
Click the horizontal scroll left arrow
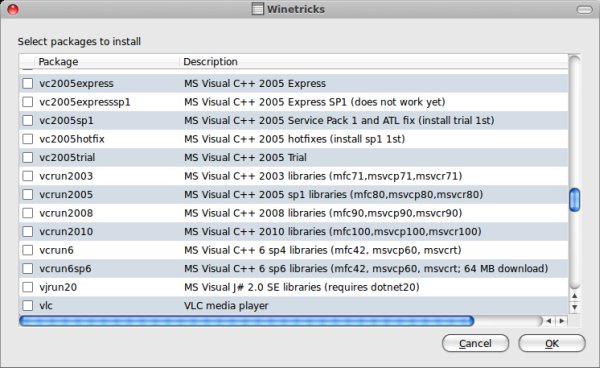(549, 321)
